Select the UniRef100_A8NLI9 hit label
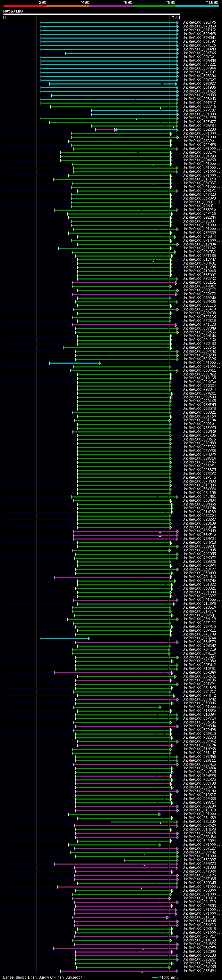The height and width of the screenshot is (980, 222). (x=199, y=618)
